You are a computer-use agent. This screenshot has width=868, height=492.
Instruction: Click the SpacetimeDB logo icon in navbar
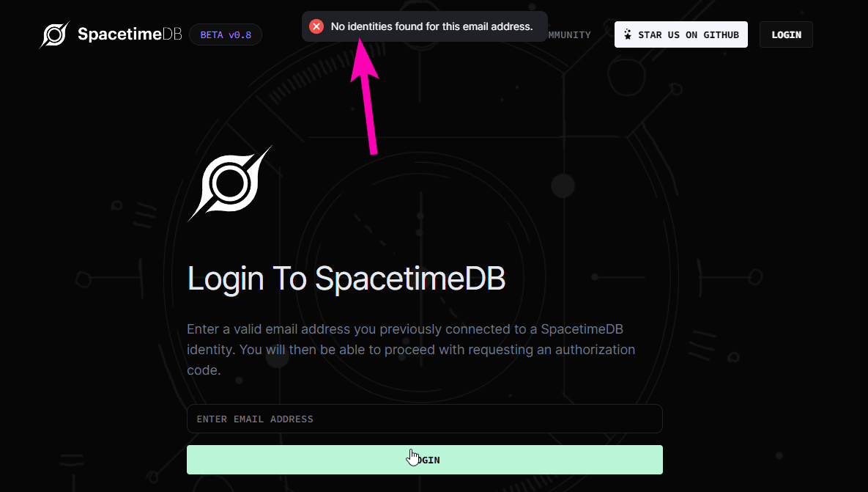(x=54, y=34)
